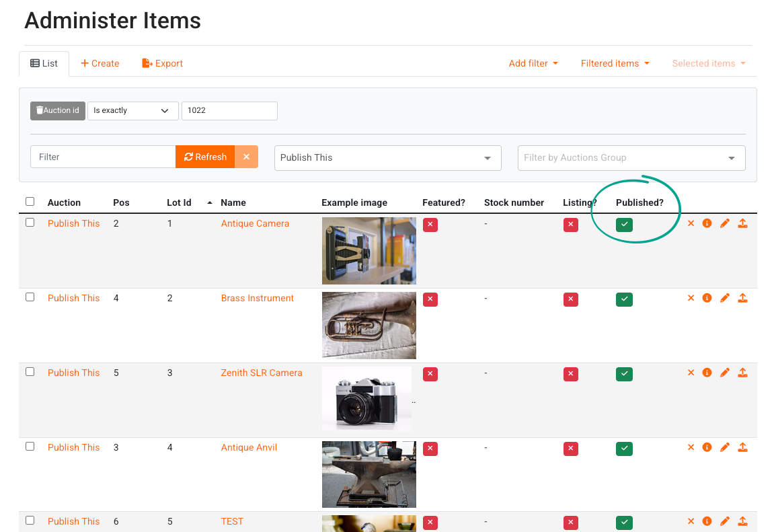
Task: Remove the Auction id filter via trash icon
Action: (x=40, y=111)
